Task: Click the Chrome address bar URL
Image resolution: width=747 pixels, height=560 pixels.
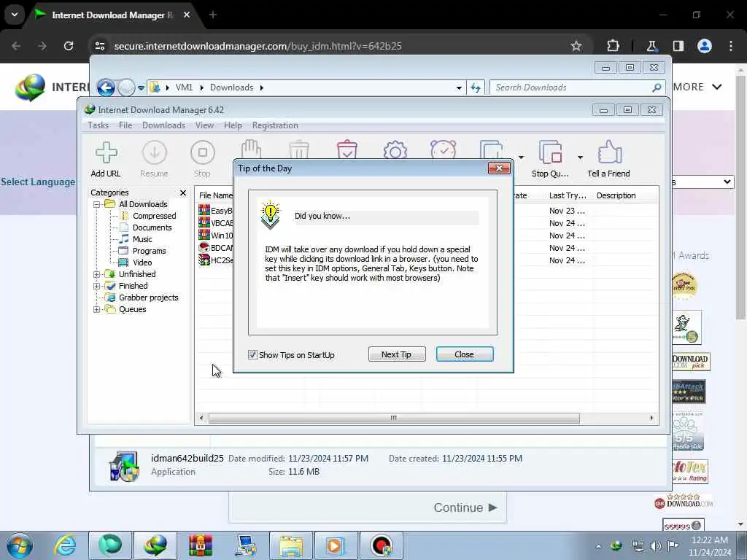Action: pyautogui.click(x=258, y=46)
